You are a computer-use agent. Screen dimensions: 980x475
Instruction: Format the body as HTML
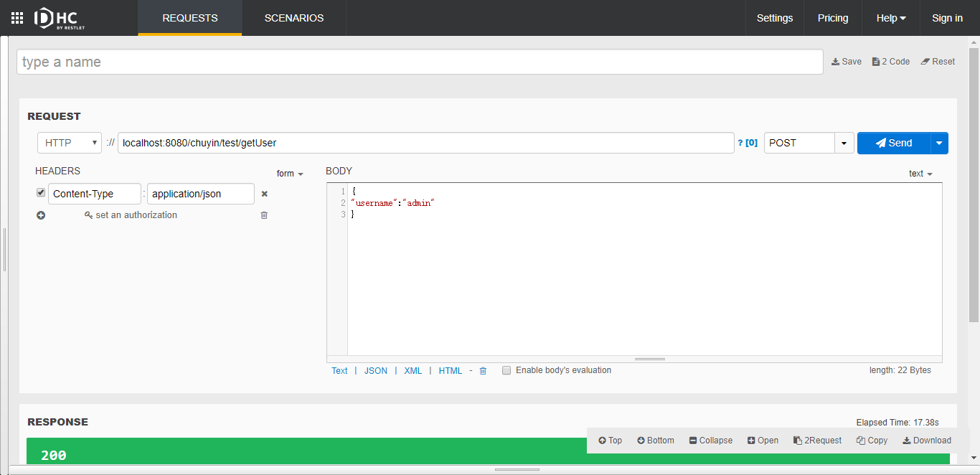(451, 371)
